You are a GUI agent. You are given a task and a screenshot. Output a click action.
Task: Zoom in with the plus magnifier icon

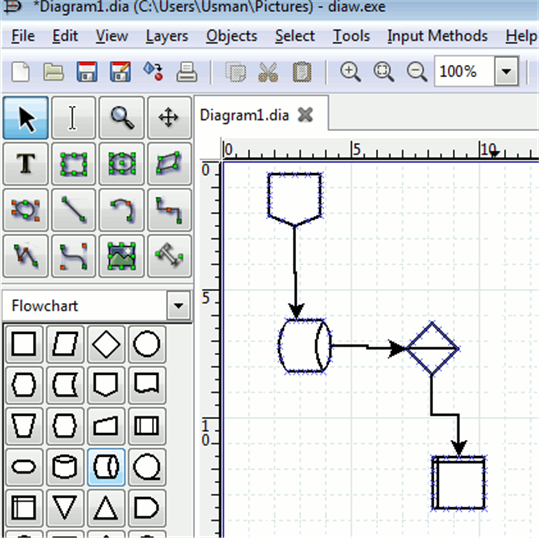(350, 72)
